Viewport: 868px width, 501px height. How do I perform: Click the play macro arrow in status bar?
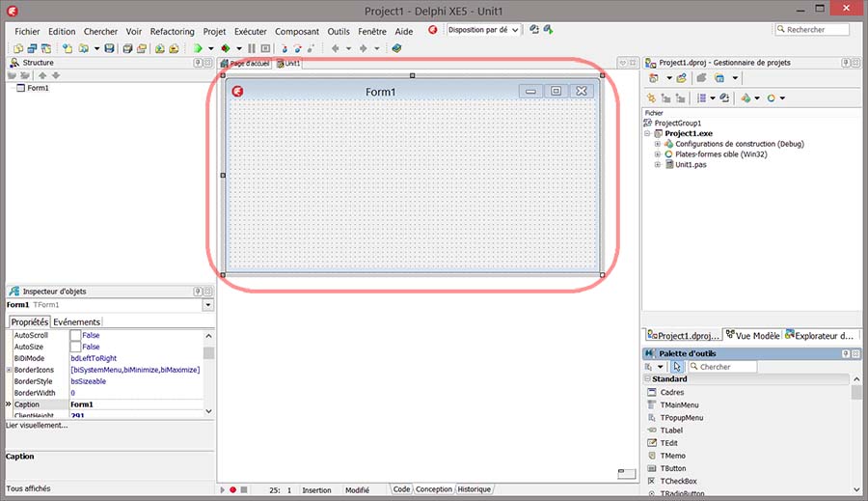[223, 490]
